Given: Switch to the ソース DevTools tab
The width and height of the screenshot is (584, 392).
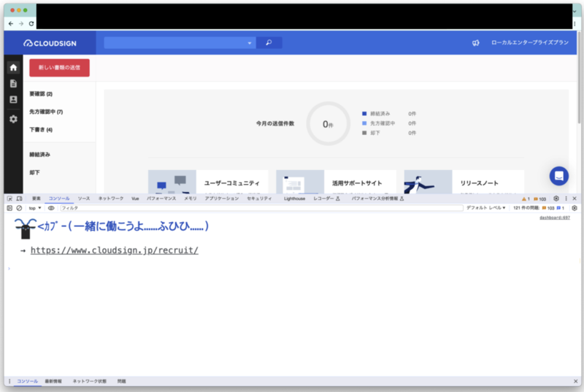Looking at the screenshot, I should 84,199.
